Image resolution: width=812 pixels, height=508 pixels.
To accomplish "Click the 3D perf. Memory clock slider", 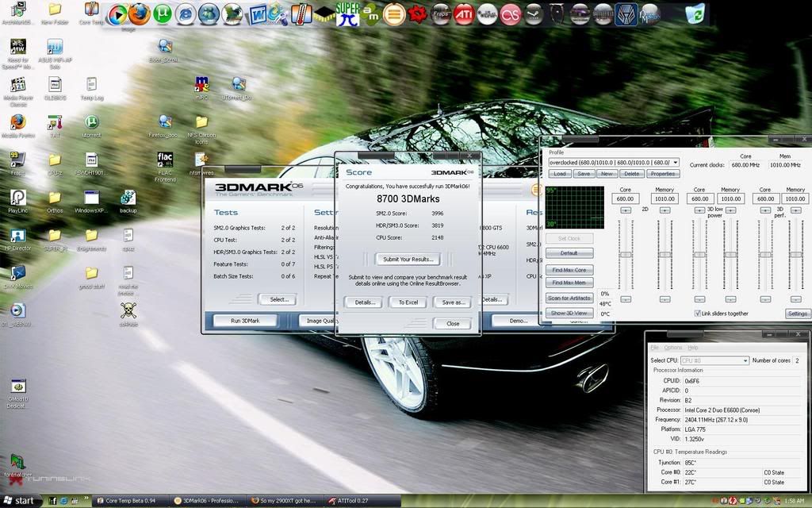I will (795, 255).
